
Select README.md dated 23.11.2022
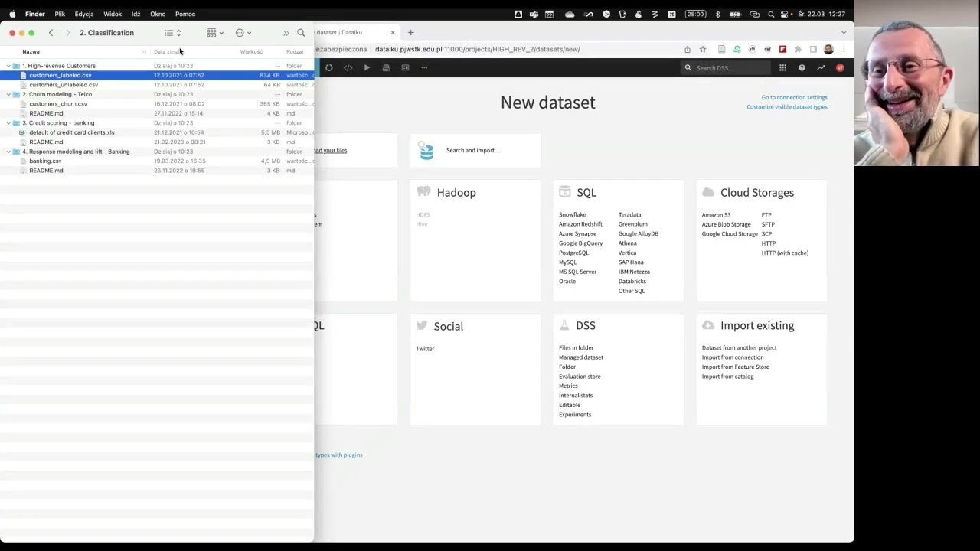coord(157,171)
